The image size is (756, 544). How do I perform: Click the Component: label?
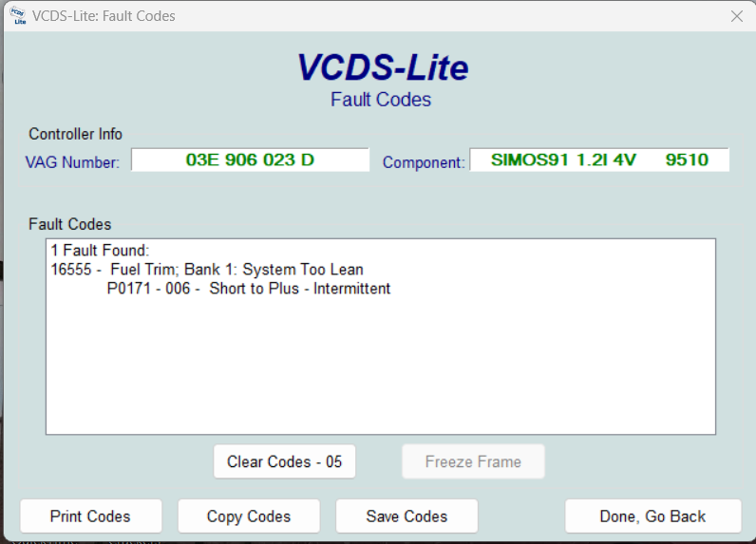point(424,162)
